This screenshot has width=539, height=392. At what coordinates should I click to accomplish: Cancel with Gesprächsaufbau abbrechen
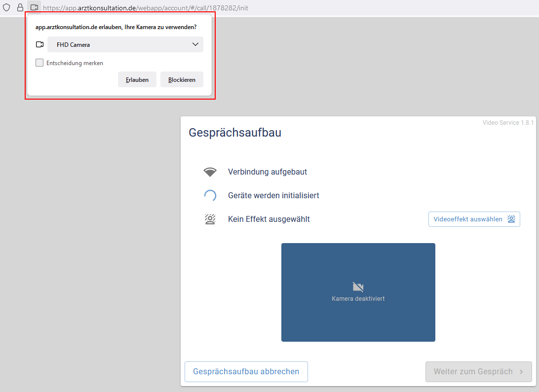click(x=246, y=372)
